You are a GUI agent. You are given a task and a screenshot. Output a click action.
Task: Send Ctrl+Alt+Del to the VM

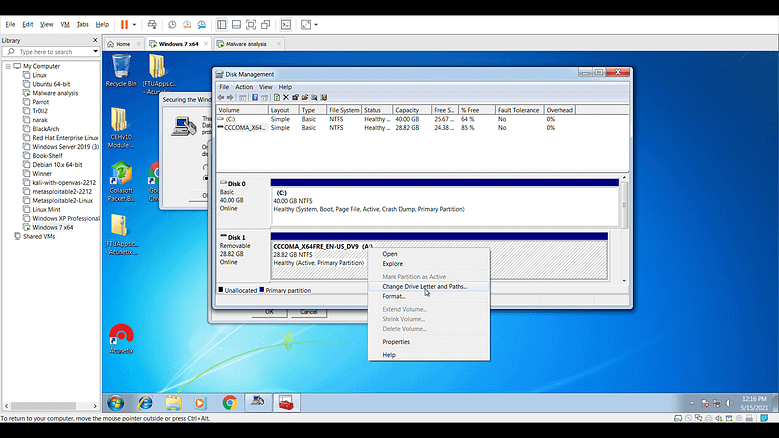point(152,24)
